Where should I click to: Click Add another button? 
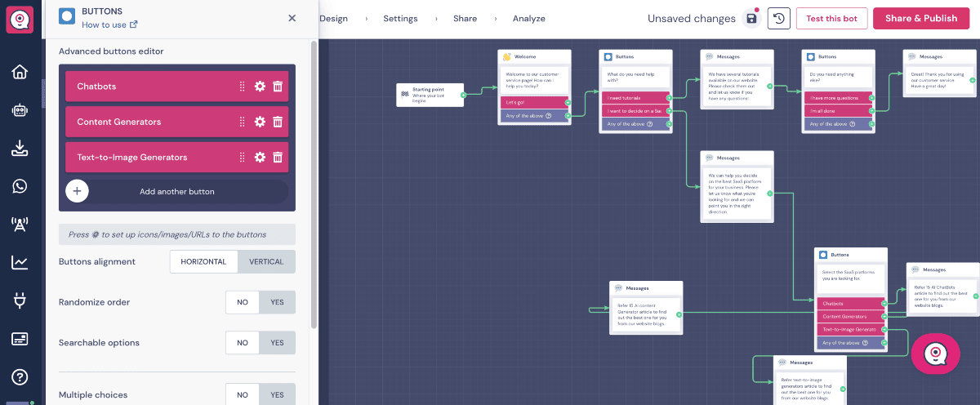point(176,192)
